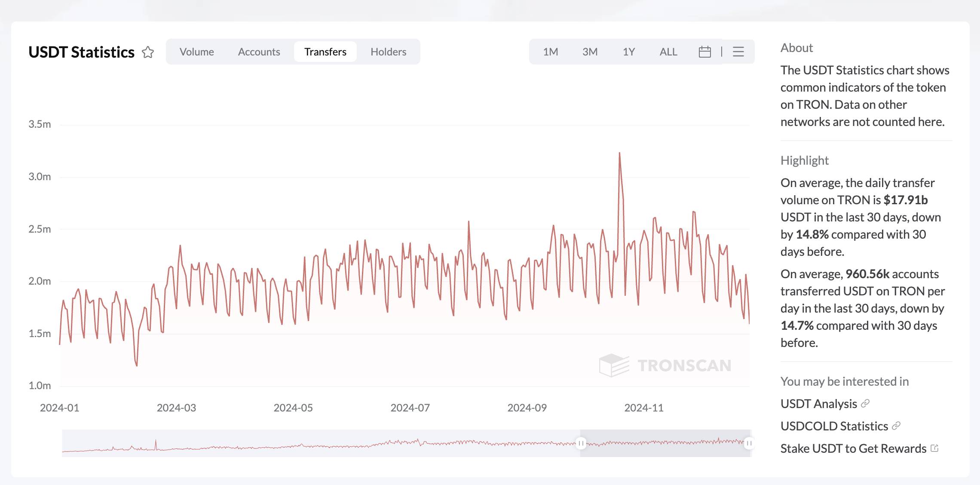Click the 3.0m y-axis label

pyautogui.click(x=40, y=177)
